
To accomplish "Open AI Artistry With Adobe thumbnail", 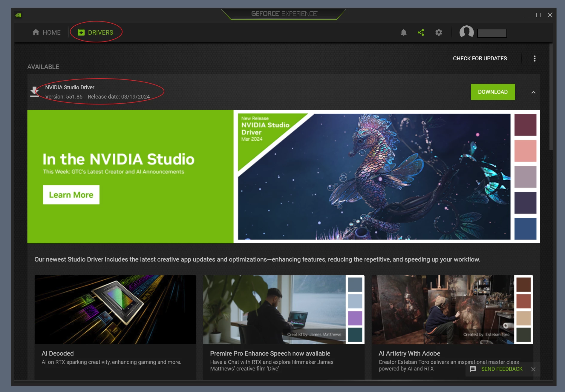I will point(452,310).
